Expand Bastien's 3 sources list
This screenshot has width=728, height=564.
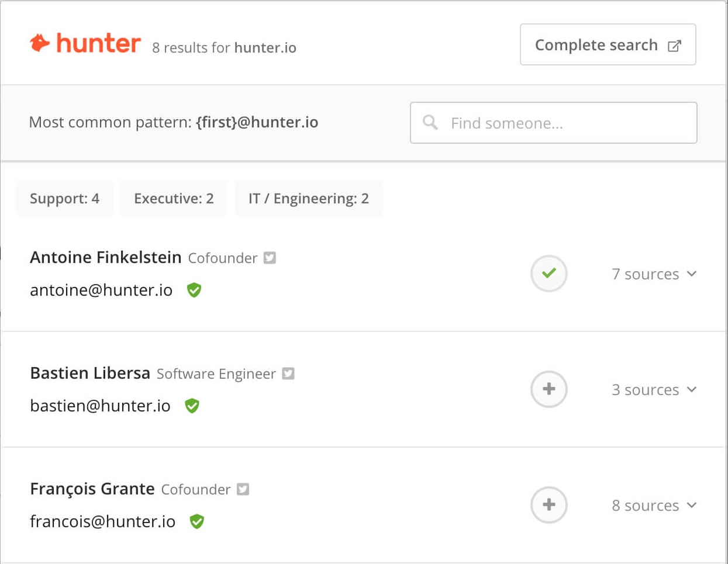[x=654, y=390]
